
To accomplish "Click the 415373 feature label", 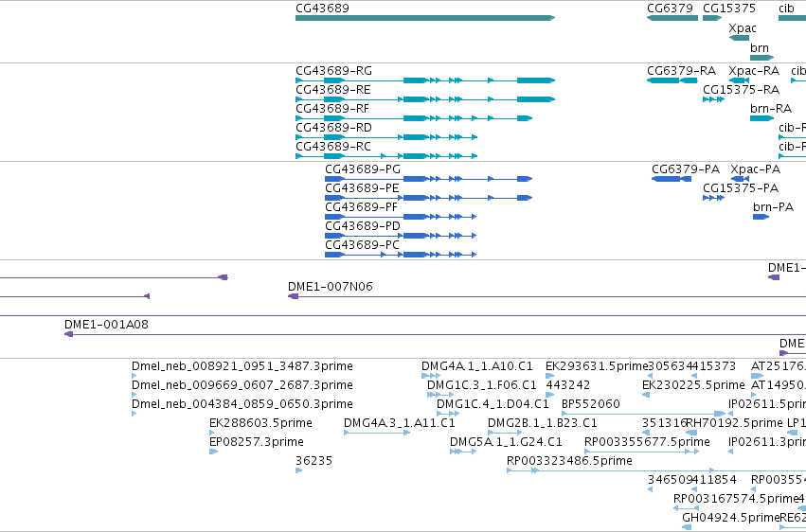I will (714, 366).
